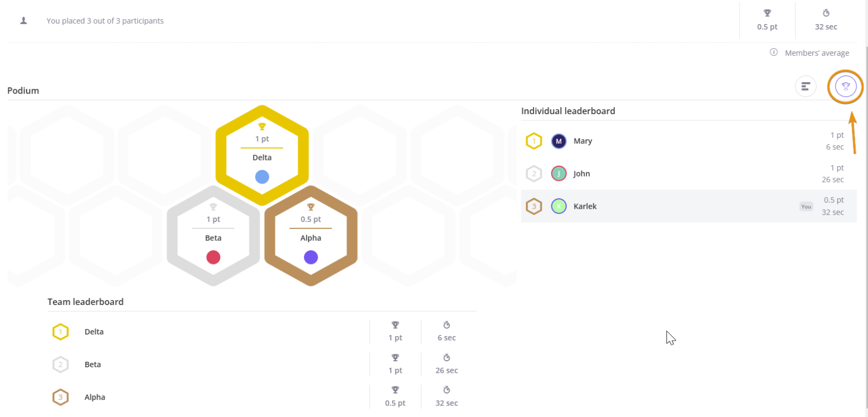Switch to podium view trophy button
This screenshot has height=417, width=868.
click(x=845, y=86)
